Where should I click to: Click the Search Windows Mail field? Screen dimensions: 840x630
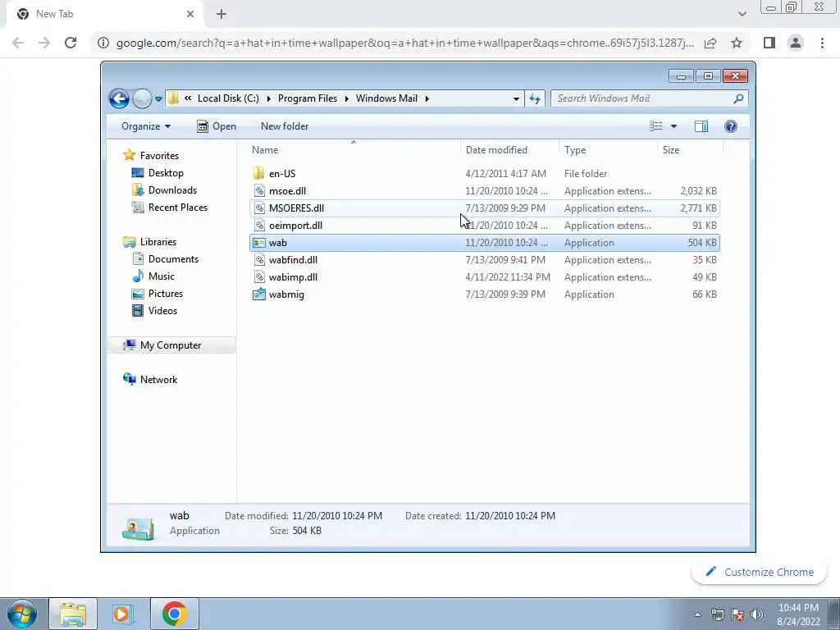643,98
